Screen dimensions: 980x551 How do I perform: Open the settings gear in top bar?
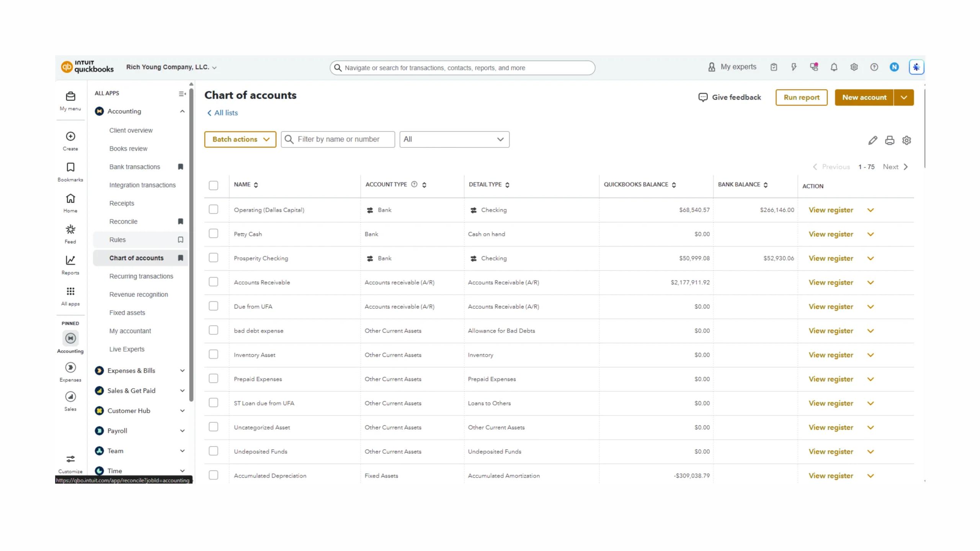click(x=854, y=67)
